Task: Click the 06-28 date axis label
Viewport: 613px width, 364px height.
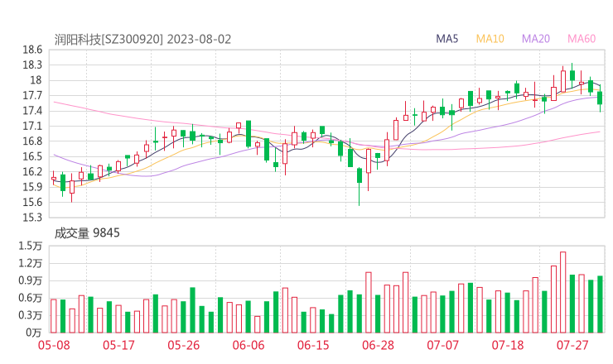Action: click(378, 345)
